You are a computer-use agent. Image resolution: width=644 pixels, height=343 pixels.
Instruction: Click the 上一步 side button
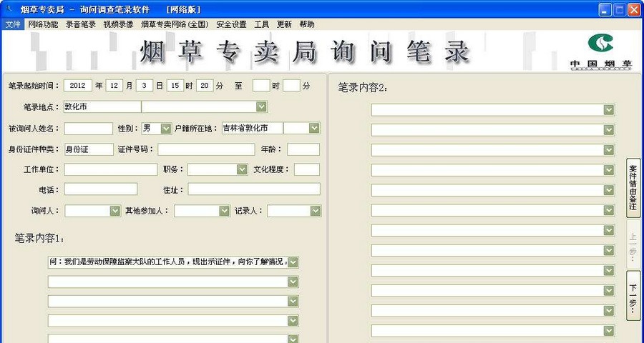(x=633, y=244)
